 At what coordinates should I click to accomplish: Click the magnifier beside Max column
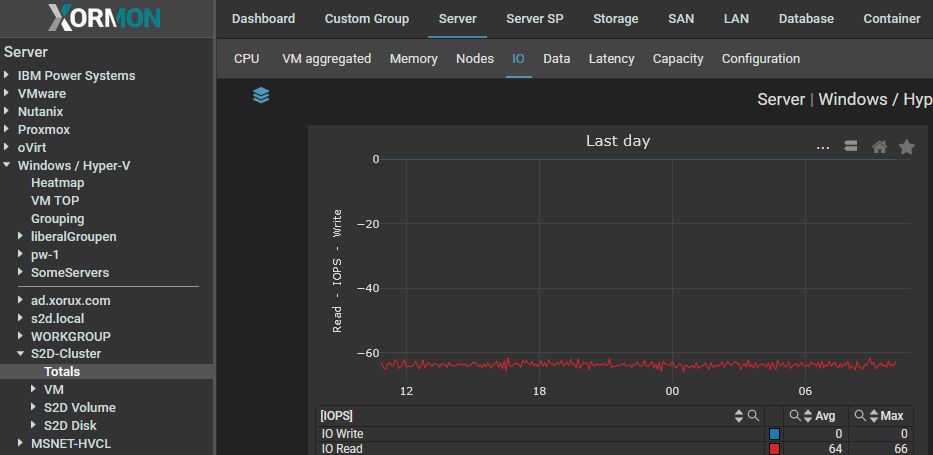(x=858, y=415)
